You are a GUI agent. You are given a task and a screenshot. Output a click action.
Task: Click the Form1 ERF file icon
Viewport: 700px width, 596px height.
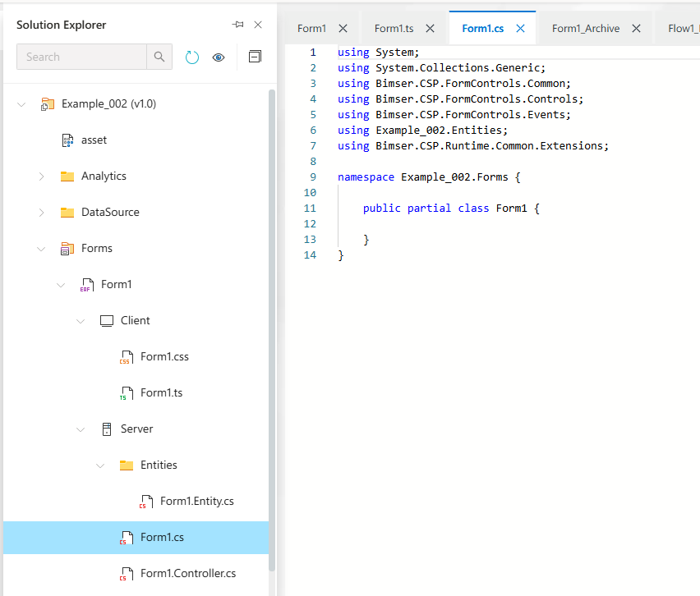pyautogui.click(x=87, y=285)
